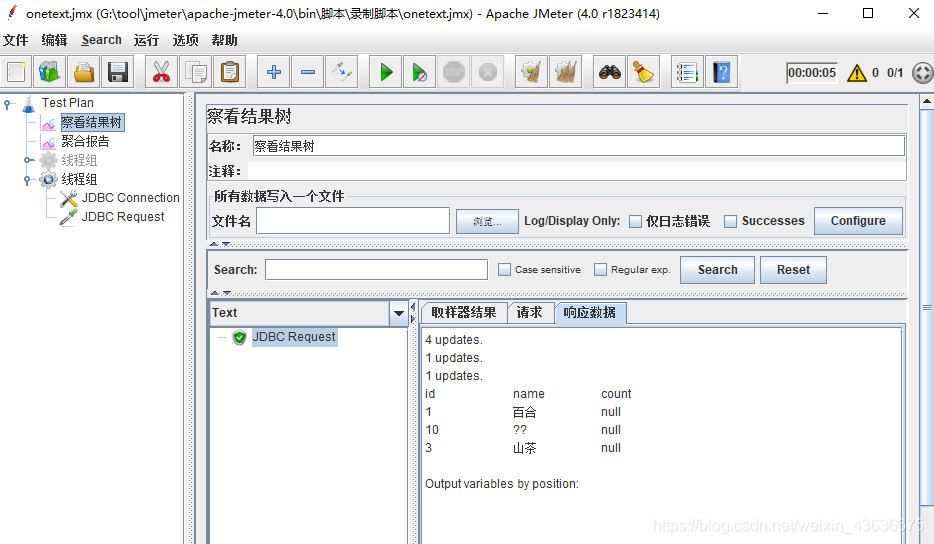Click the Stop sign icon
This screenshot has width=934, height=544.
(x=454, y=72)
